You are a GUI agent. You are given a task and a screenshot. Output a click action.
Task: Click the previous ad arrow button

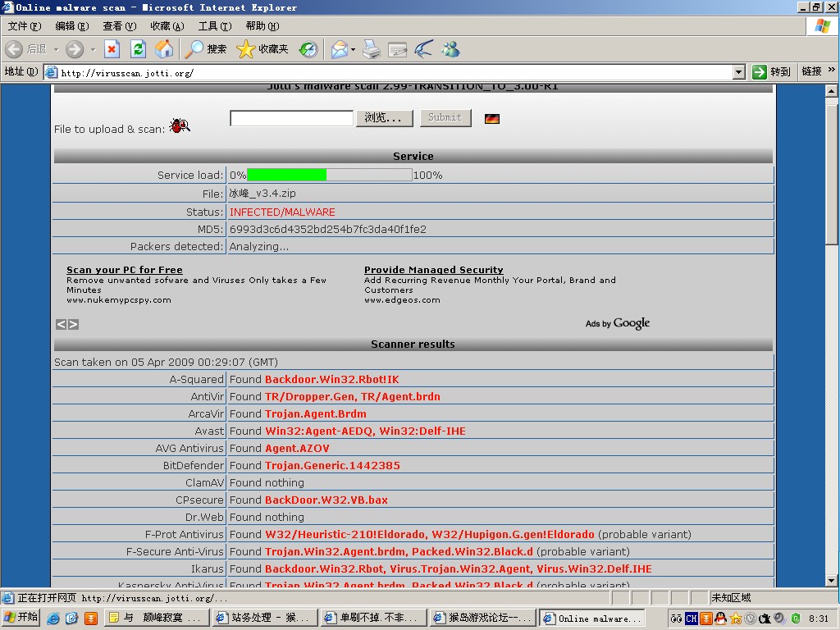click(x=61, y=324)
